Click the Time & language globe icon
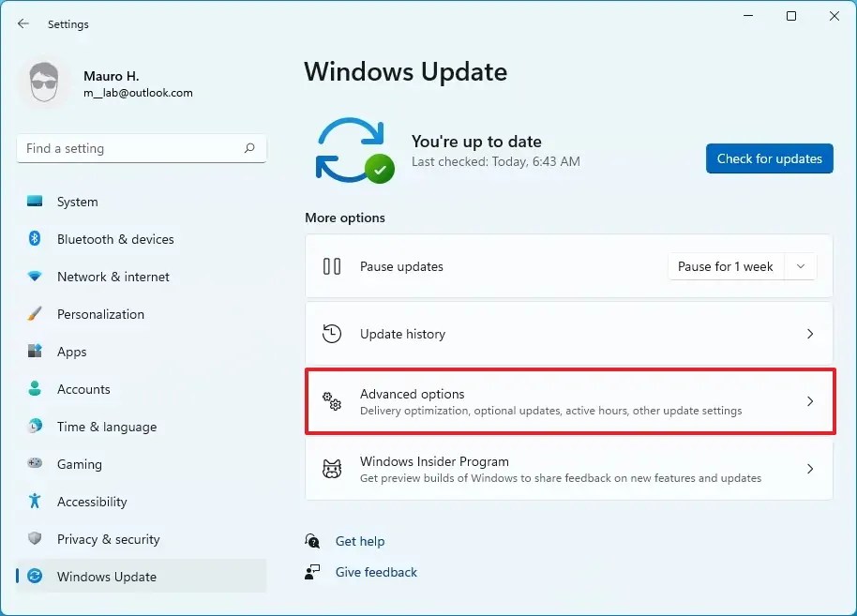This screenshot has width=857, height=616. (x=35, y=426)
